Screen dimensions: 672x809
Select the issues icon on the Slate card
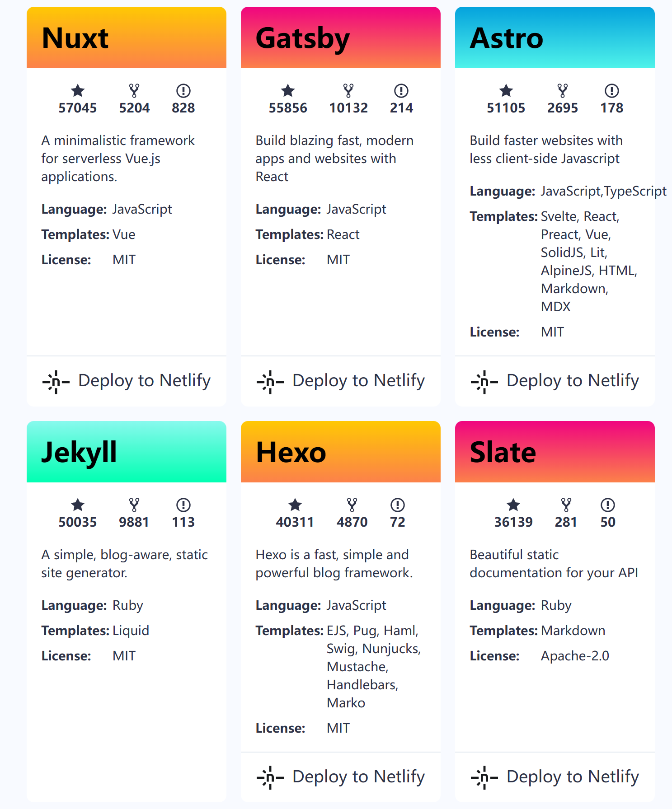click(607, 505)
